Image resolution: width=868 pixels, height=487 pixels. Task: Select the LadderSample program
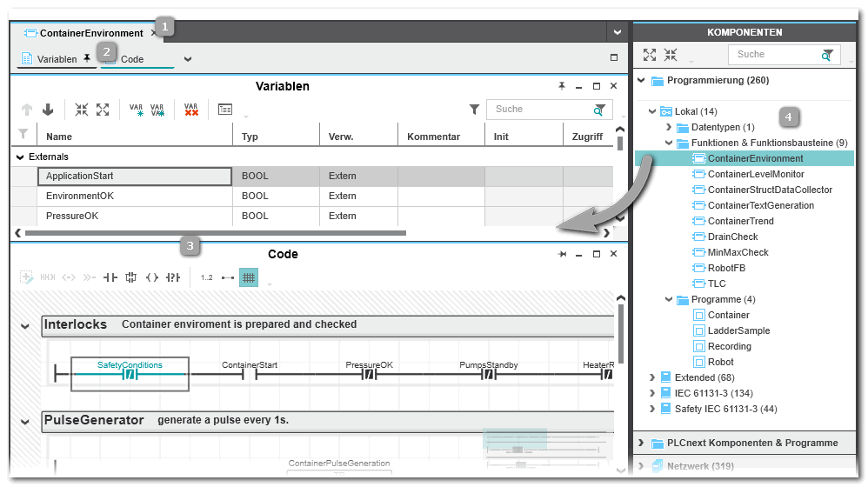coord(738,330)
